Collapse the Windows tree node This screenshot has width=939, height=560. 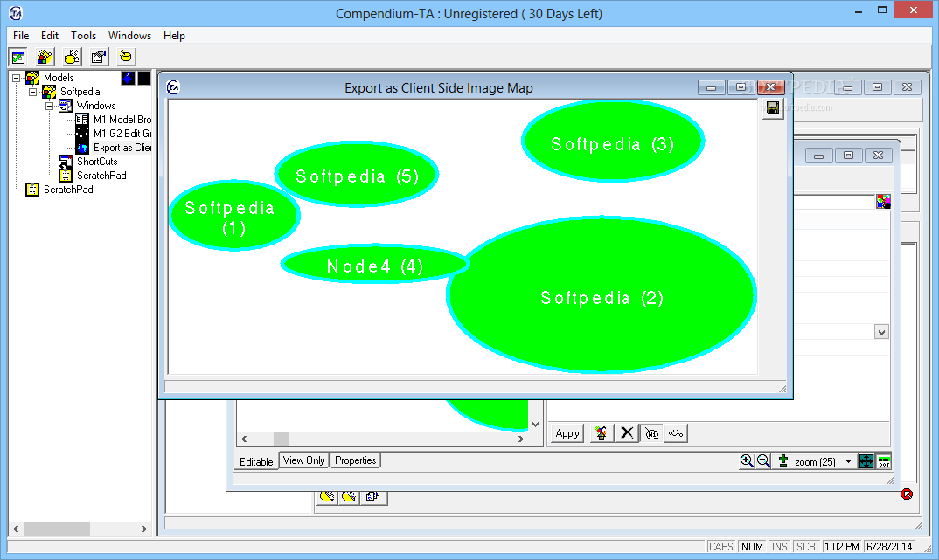pyautogui.click(x=50, y=106)
